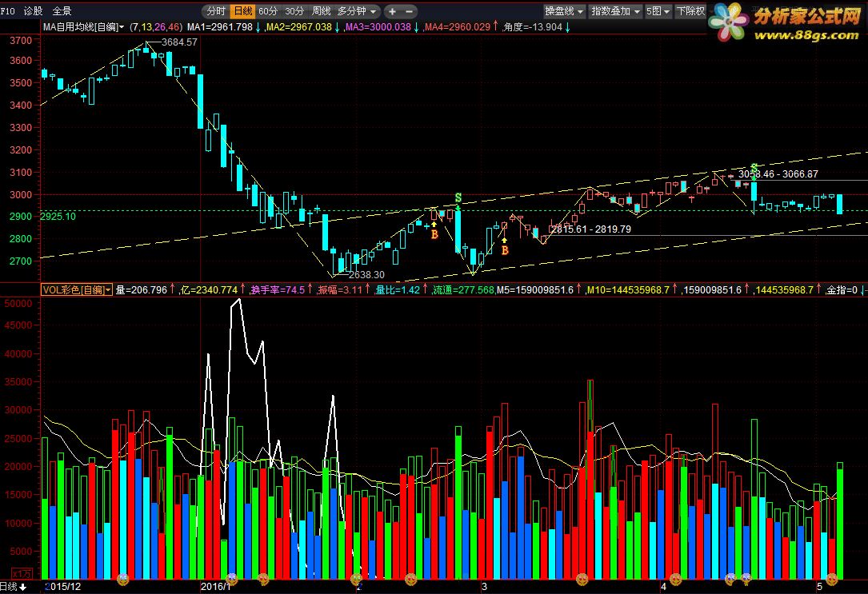The image size is (868, 594).
Task: Click the 2815.61 - 2819.79 gap label
Action: click(x=591, y=229)
